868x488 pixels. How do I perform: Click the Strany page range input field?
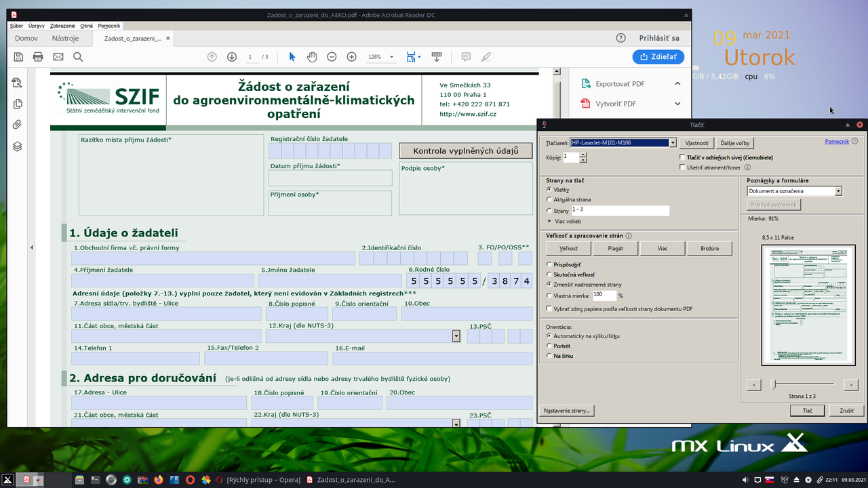point(620,211)
